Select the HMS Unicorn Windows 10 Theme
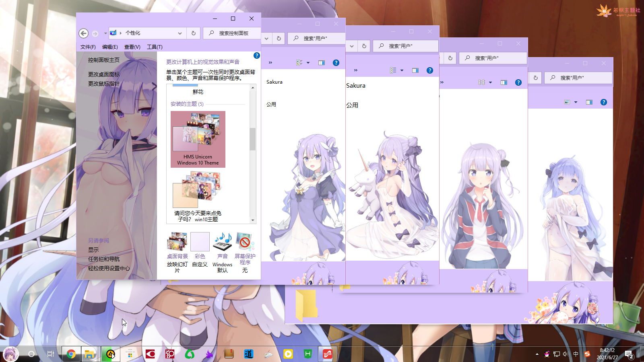 tap(198, 139)
